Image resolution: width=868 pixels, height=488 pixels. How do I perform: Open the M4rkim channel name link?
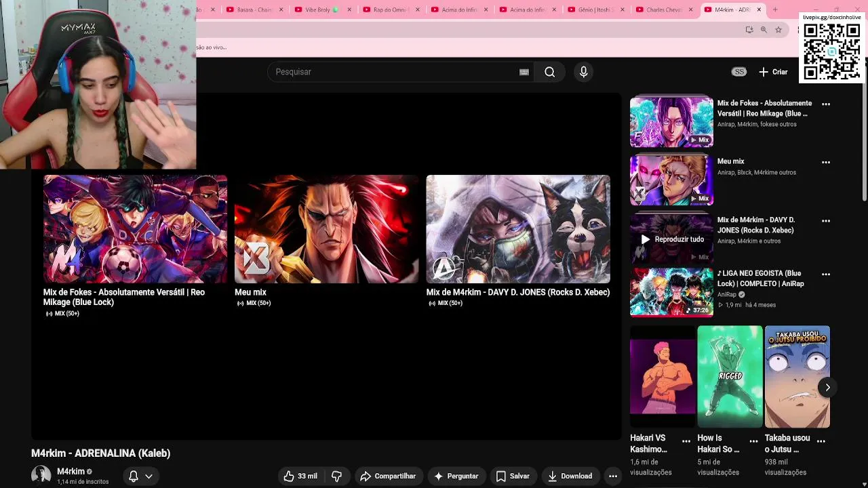coord(71,472)
